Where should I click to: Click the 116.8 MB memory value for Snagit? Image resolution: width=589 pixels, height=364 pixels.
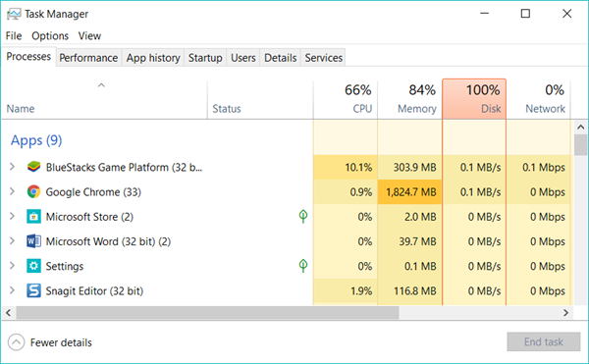[x=414, y=291]
